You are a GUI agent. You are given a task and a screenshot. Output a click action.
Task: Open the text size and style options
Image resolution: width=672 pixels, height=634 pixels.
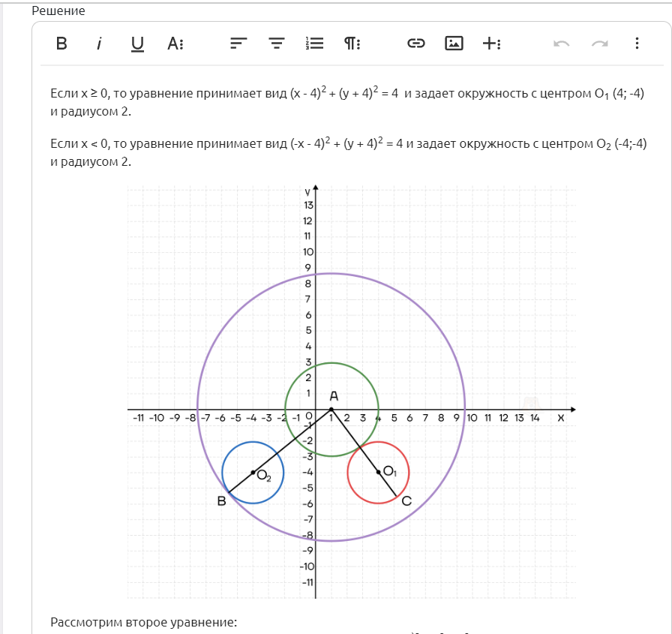click(175, 44)
